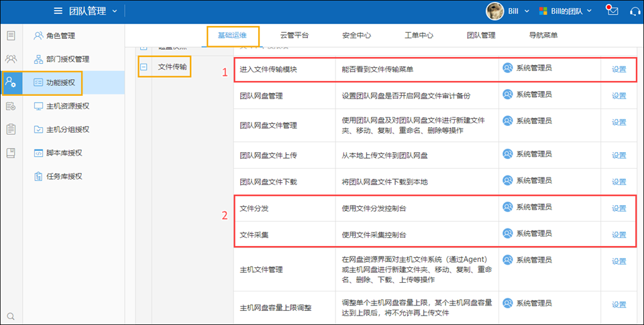The width and height of the screenshot is (644, 325).
Task: Open the Bill的团队 team switcher dropdown
Action: tap(566, 11)
